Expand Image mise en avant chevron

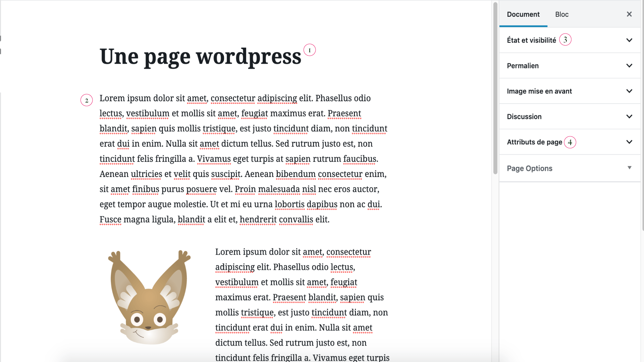point(629,91)
